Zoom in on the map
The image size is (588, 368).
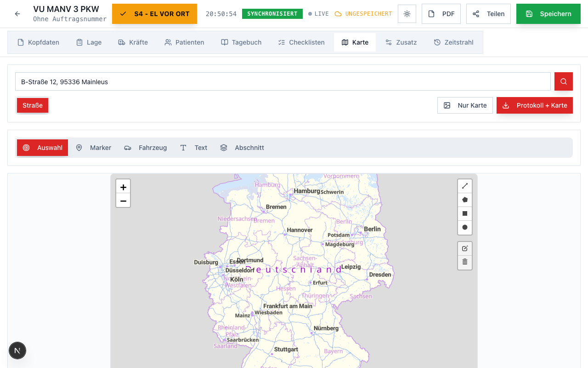click(123, 187)
